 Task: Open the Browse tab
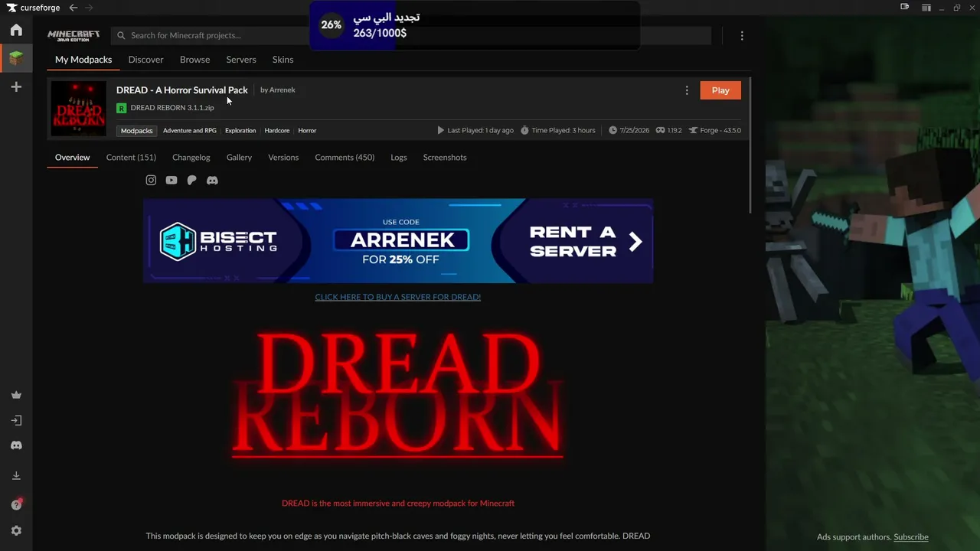(194, 60)
